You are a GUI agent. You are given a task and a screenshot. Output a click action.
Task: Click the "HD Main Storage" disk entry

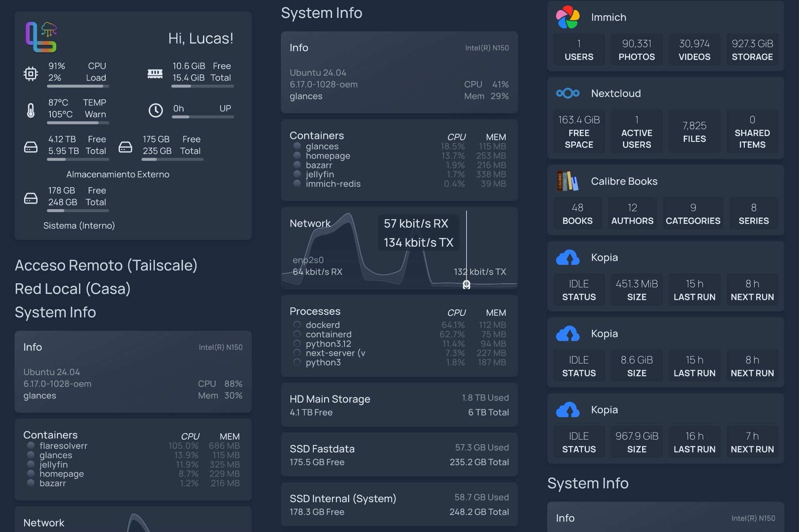[x=399, y=405]
